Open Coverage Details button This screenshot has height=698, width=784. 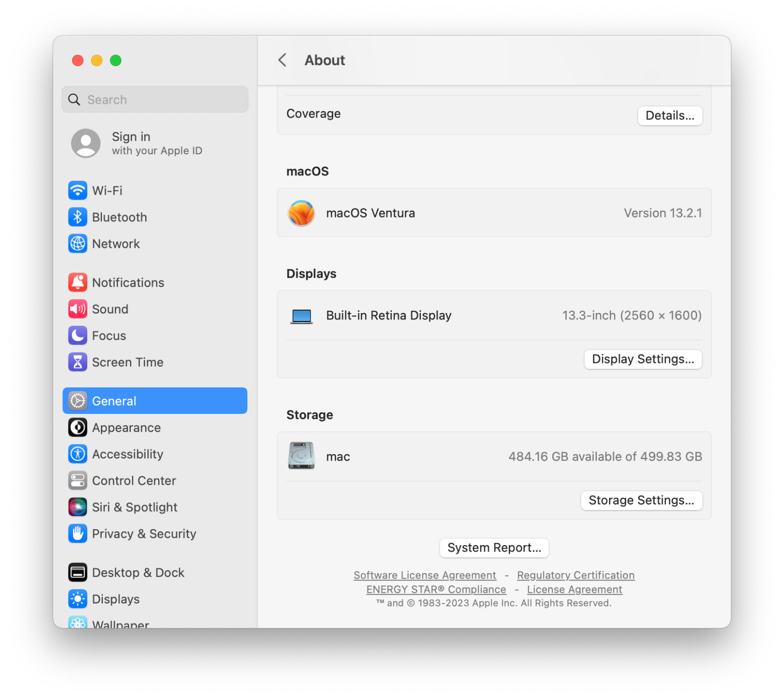click(670, 116)
